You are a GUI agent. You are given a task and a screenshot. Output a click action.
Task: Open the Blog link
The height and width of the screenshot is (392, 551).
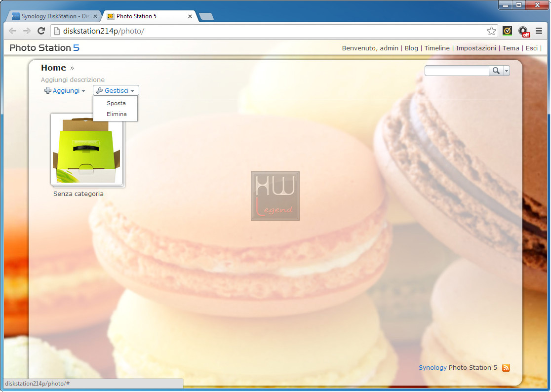pyautogui.click(x=411, y=48)
